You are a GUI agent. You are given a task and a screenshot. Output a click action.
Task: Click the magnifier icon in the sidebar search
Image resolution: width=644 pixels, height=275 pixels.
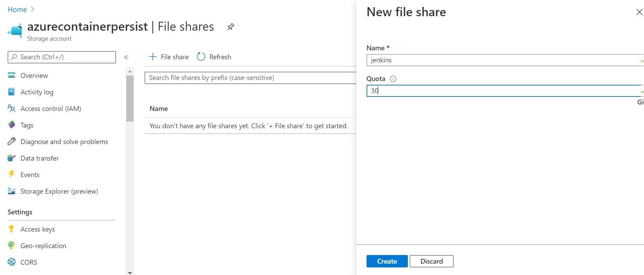click(x=14, y=57)
